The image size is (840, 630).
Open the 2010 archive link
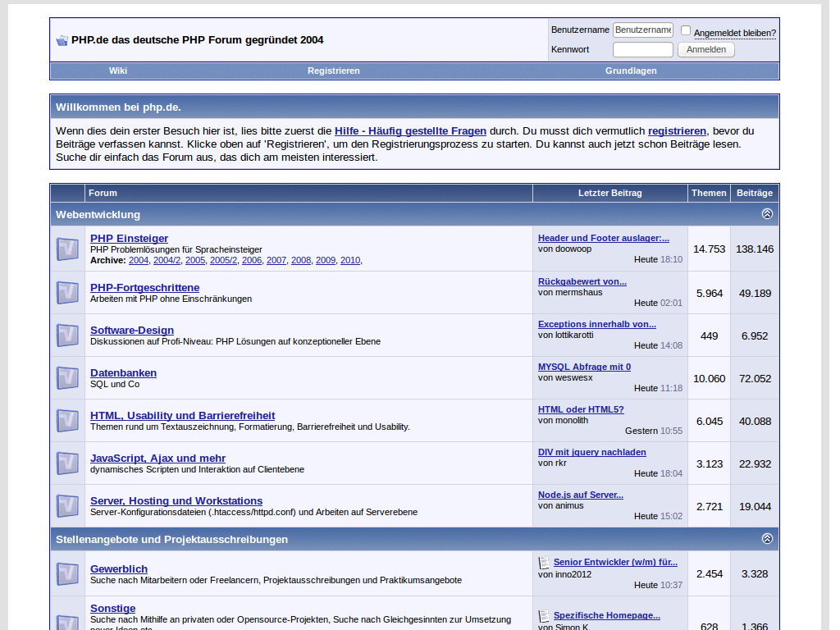coord(350,260)
